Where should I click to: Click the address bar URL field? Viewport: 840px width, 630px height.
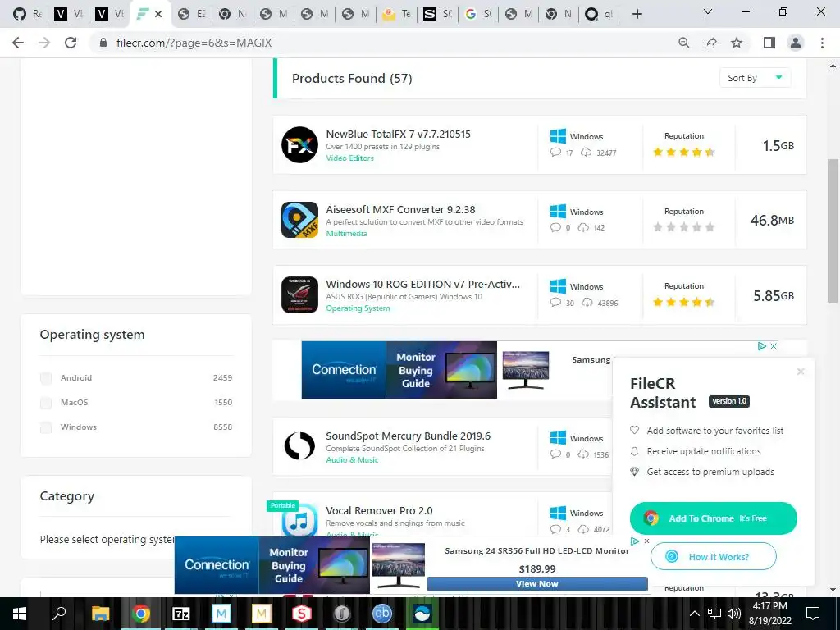point(386,43)
